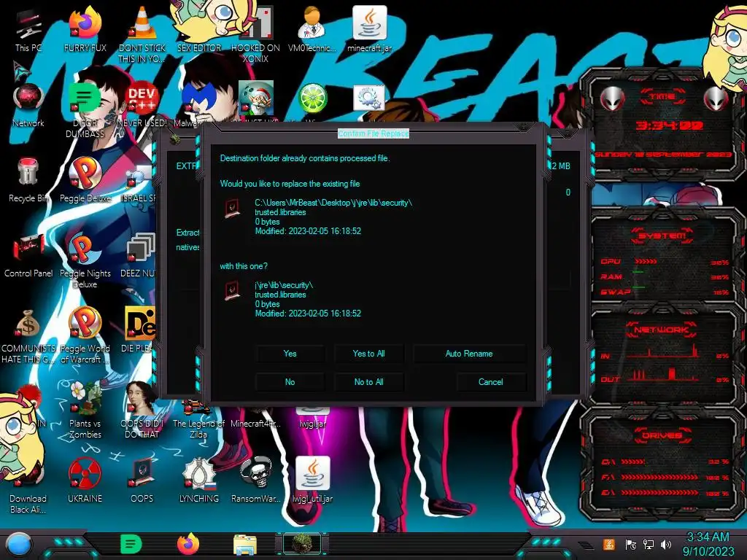Select minecraft.jar file on desktop
The height and width of the screenshot is (560, 747).
(x=369, y=29)
